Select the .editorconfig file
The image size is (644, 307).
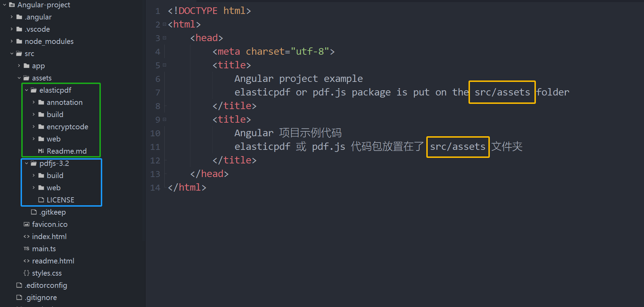pos(46,285)
